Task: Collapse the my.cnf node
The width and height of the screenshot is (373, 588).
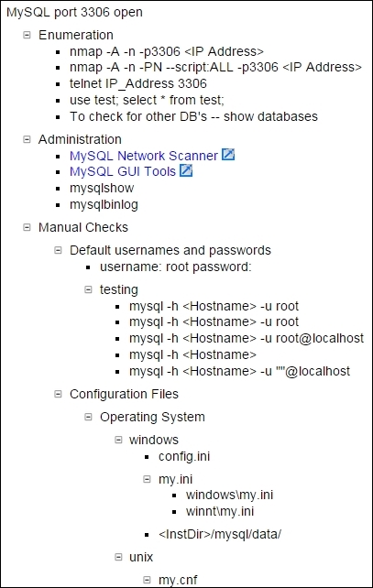Action: click(148, 580)
